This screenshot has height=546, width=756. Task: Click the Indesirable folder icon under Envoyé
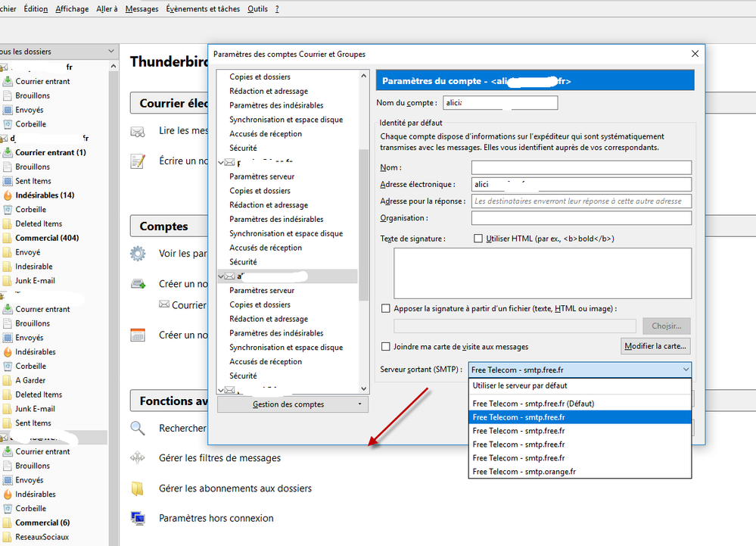click(x=8, y=267)
